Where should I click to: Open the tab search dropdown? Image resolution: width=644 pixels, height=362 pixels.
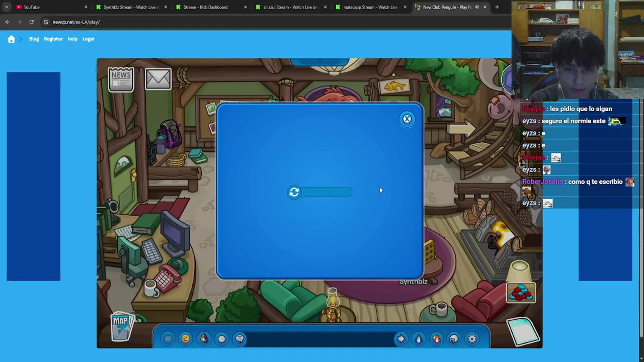(7, 7)
